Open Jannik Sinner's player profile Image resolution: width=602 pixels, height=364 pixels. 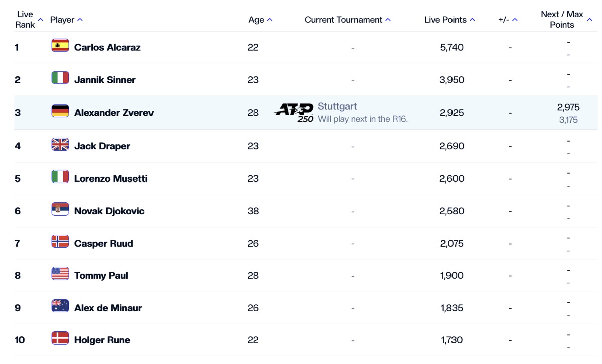coord(105,80)
